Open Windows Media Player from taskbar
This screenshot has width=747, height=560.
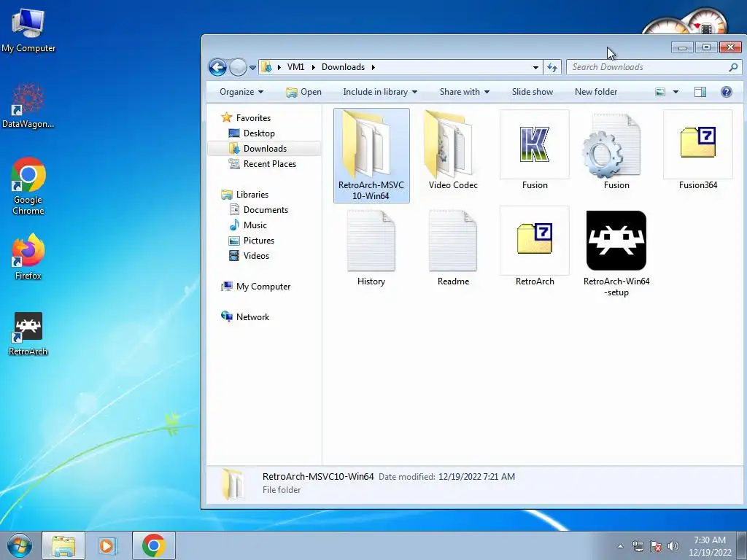[x=108, y=545]
